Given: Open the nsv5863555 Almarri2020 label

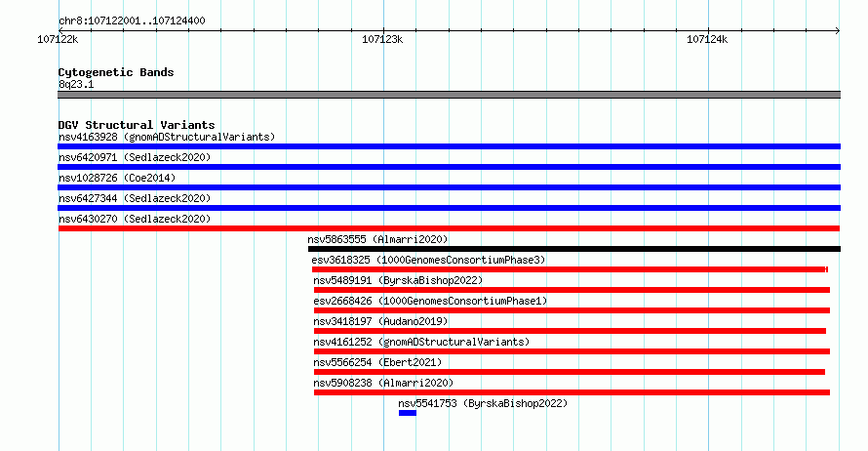Looking at the screenshot, I should click(x=377, y=239).
